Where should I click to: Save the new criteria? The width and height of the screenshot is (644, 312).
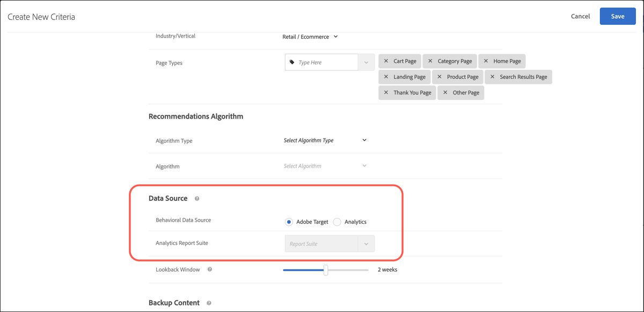pyautogui.click(x=617, y=16)
